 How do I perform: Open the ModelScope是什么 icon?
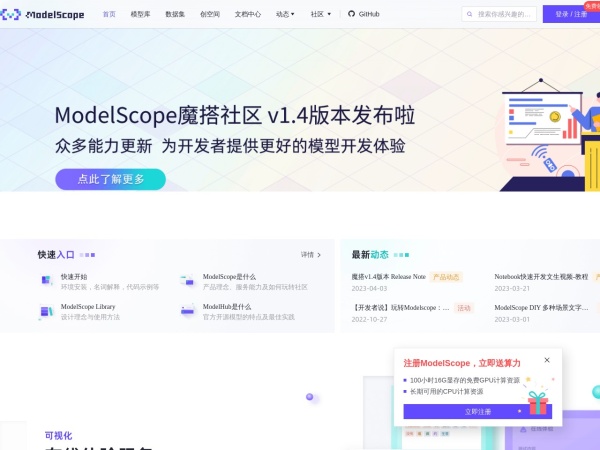coord(188,280)
